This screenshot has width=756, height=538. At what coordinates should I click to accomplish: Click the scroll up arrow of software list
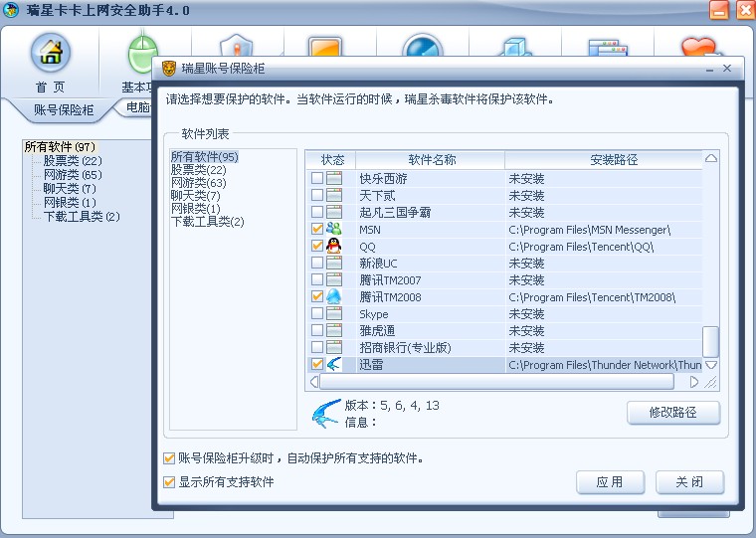[710, 158]
